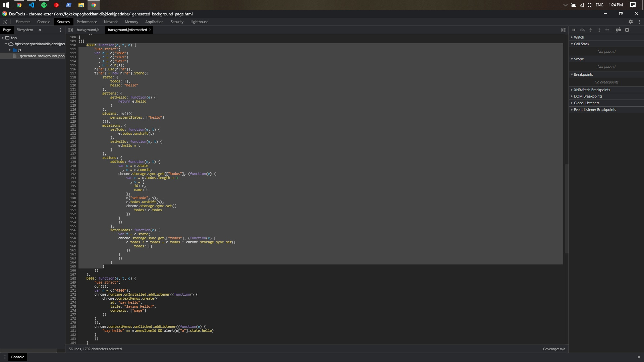The width and height of the screenshot is (644, 362).
Task: Open the first Chrome taskbar icon
Action: (19, 5)
